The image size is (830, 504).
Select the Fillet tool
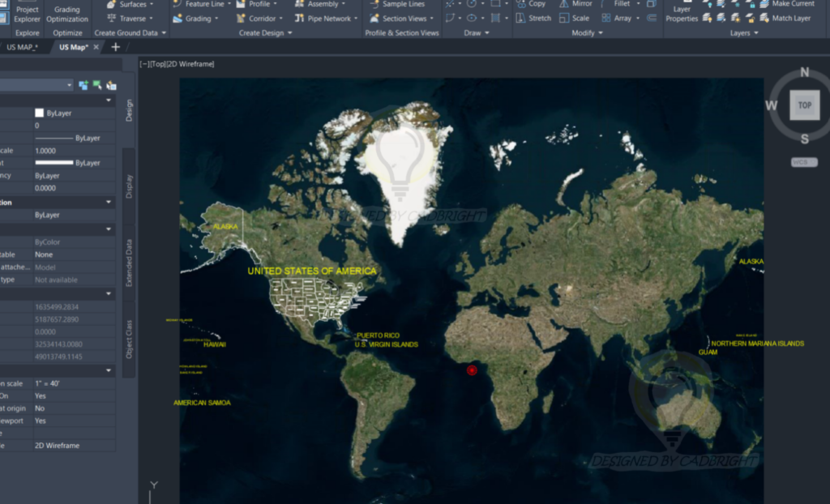pos(622,4)
